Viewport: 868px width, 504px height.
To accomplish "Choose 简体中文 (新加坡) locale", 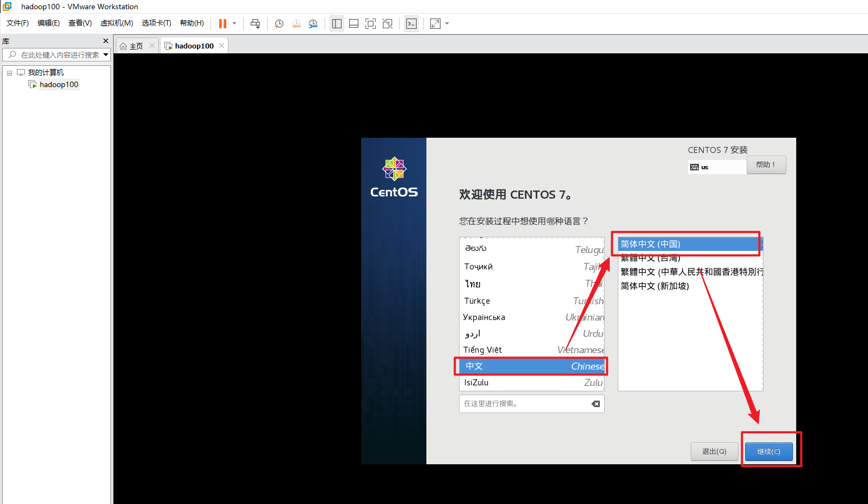I will coord(690,286).
